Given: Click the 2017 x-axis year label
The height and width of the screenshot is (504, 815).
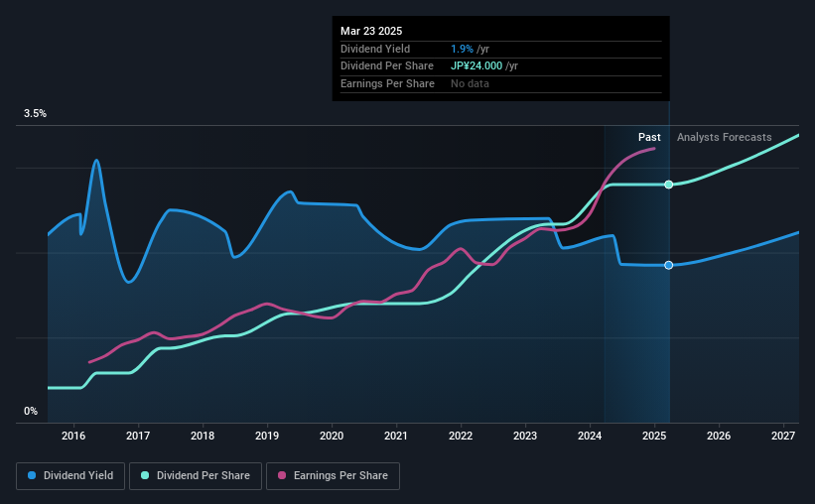Looking at the screenshot, I should point(138,436).
